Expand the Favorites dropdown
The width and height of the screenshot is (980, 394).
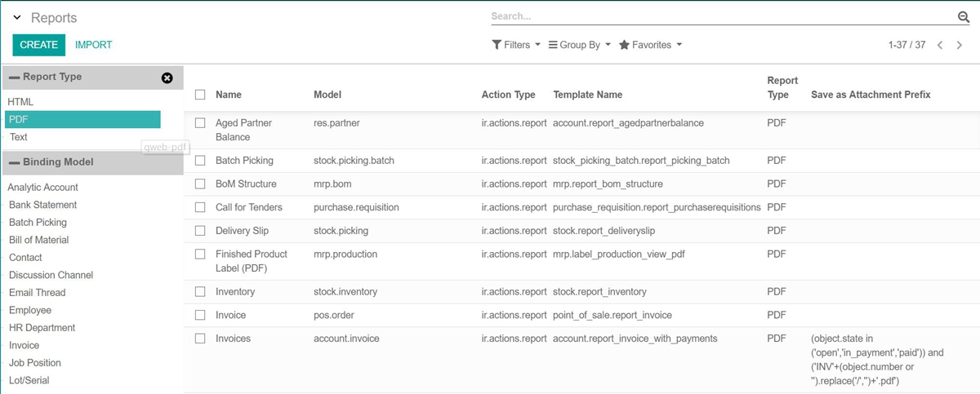pyautogui.click(x=650, y=45)
